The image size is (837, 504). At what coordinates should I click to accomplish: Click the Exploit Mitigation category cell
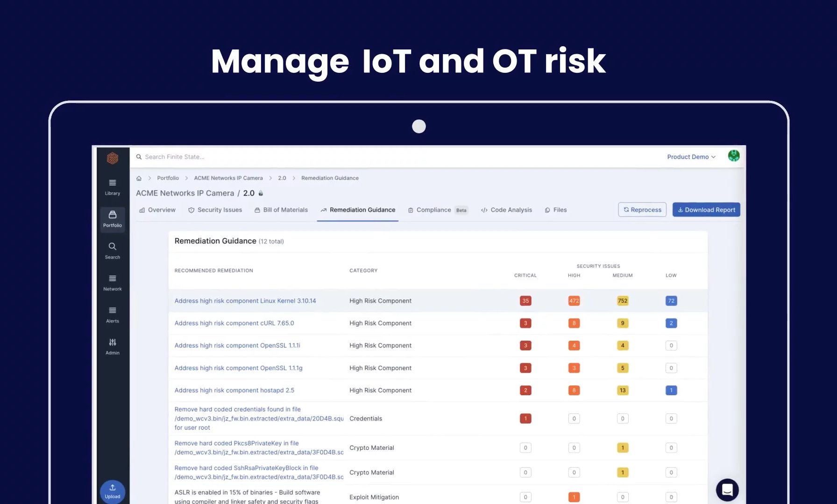coord(374,497)
